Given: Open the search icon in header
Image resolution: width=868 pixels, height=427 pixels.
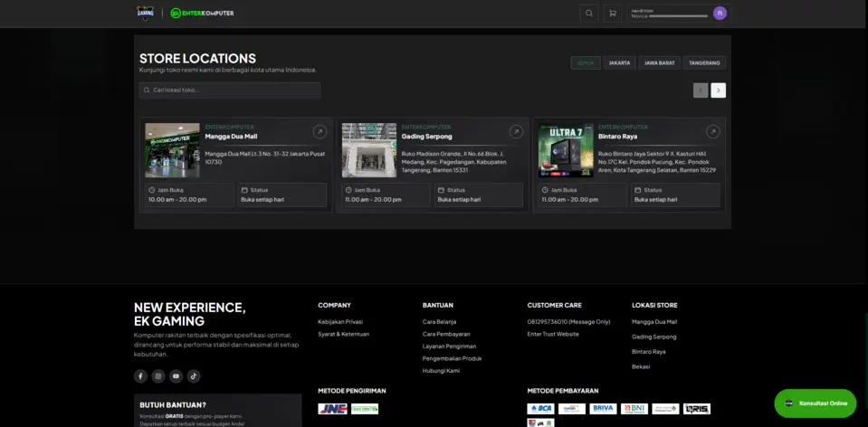Looking at the screenshot, I should click(589, 14).
